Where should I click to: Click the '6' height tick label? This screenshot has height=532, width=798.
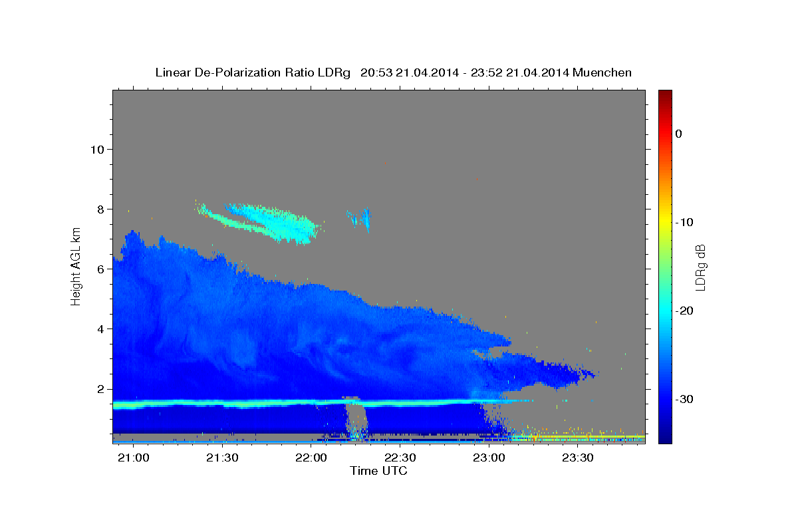[x=100, y=269]
